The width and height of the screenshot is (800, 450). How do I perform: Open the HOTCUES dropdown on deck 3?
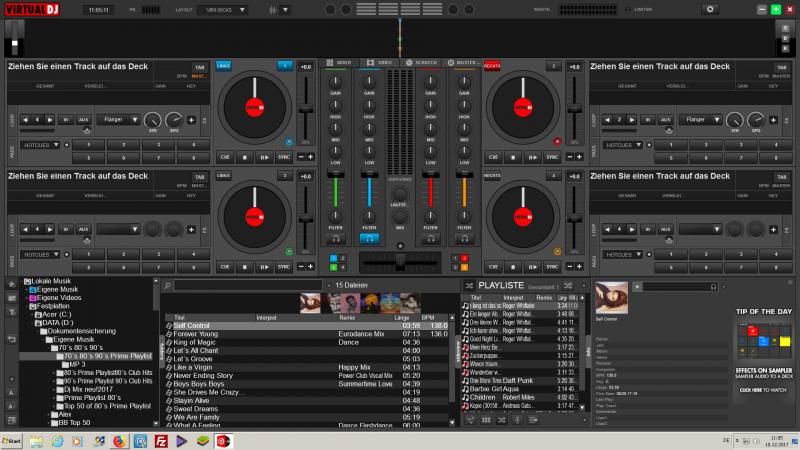tap(40, 254)
